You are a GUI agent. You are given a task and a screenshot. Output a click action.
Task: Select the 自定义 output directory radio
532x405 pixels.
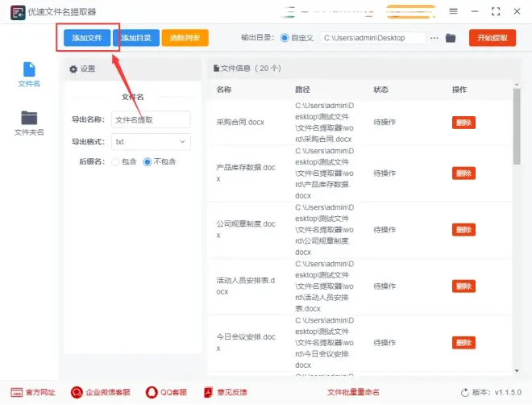(x=285, y=38)
